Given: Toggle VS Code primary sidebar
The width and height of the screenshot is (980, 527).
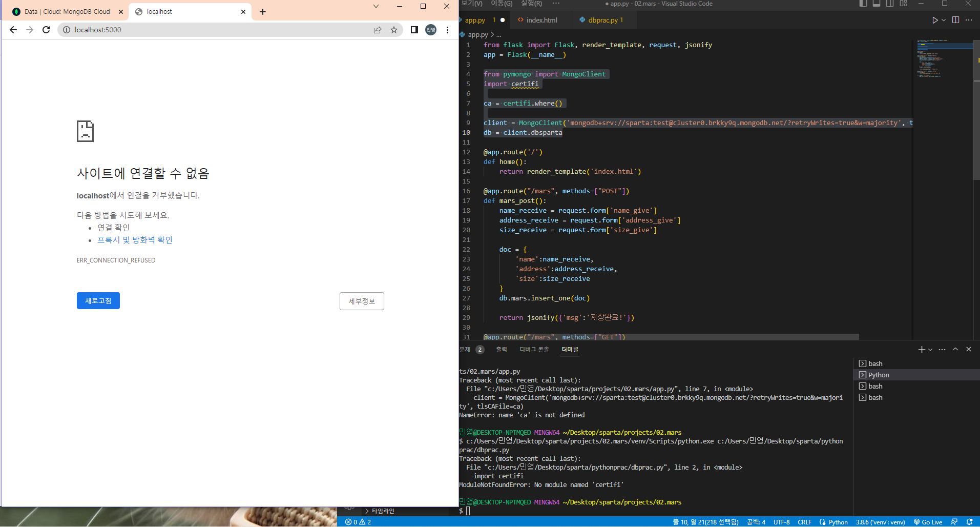Looking at the screenshot, I should pyautogui.click(x=863, y=4).
